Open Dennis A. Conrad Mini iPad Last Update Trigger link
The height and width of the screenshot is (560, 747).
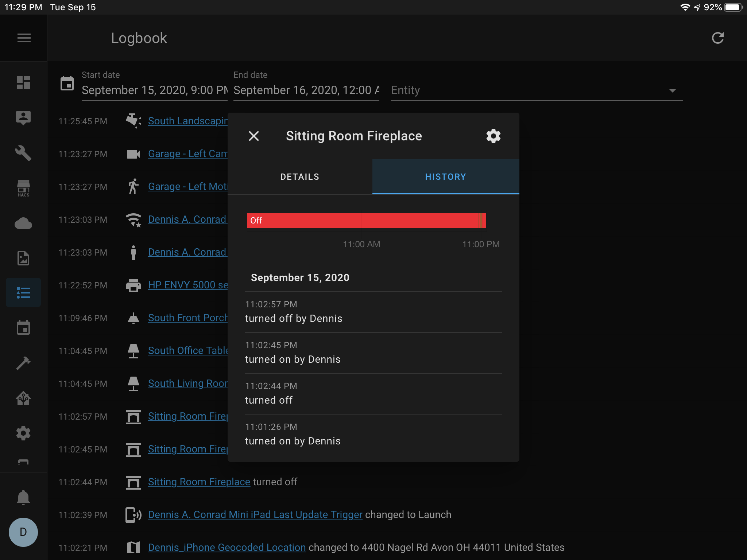[x=255, y=514]
